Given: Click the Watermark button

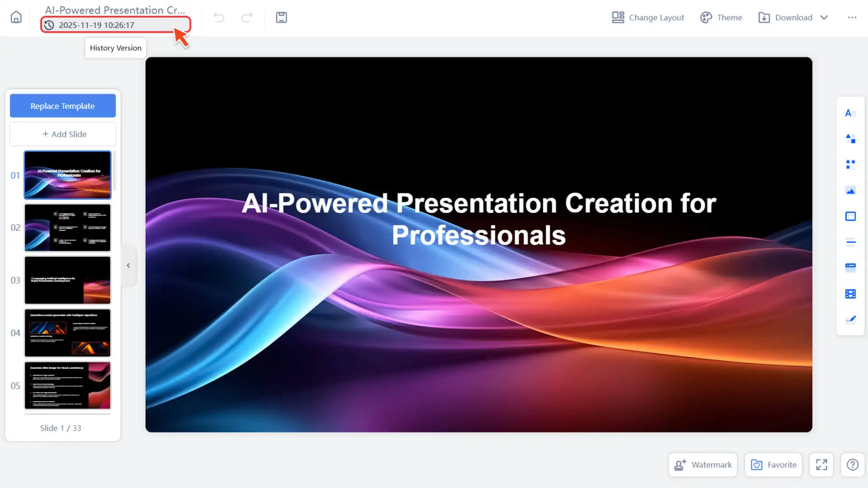Looking at the screenshot, I should [703, 465].
